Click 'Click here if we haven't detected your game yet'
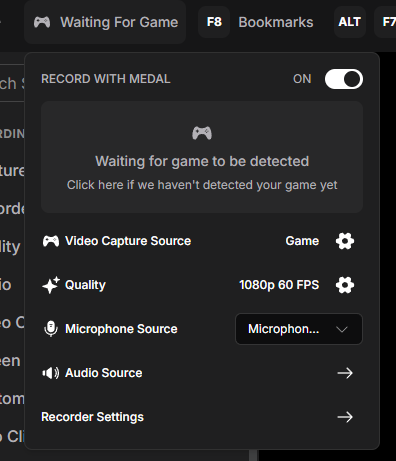 pos(202,185)
